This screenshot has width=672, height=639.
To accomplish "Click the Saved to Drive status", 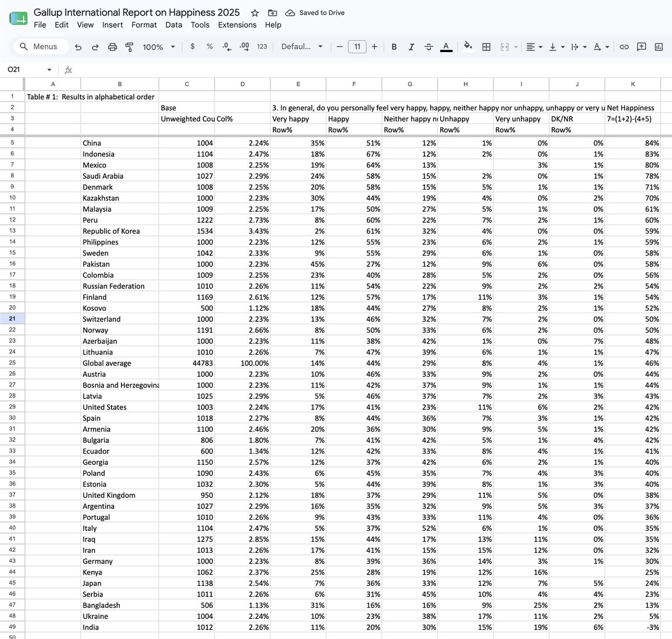I will (315, 13).
